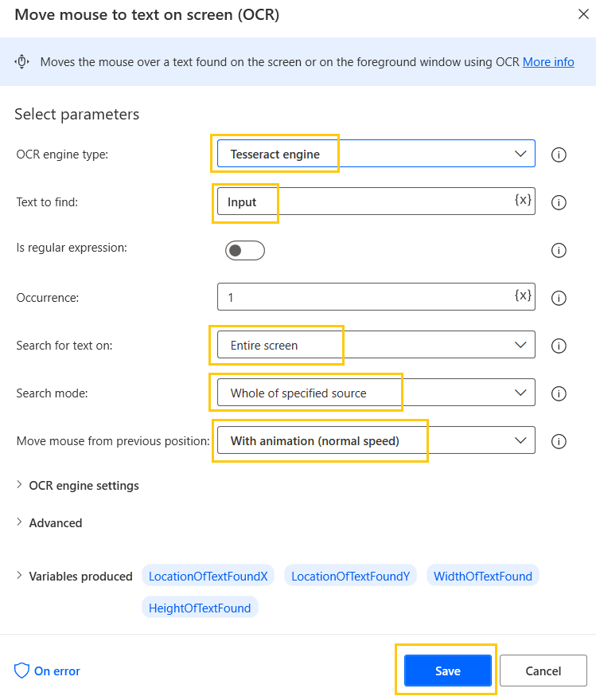
Task: Click info icon beside Search for text on
Action: tap(559, 346)
